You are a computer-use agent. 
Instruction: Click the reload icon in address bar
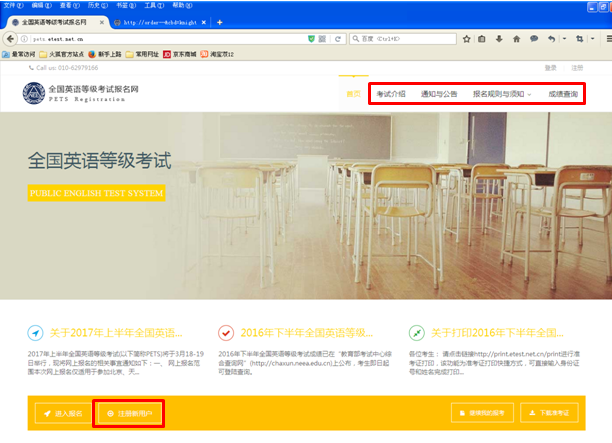click(339, 38)
